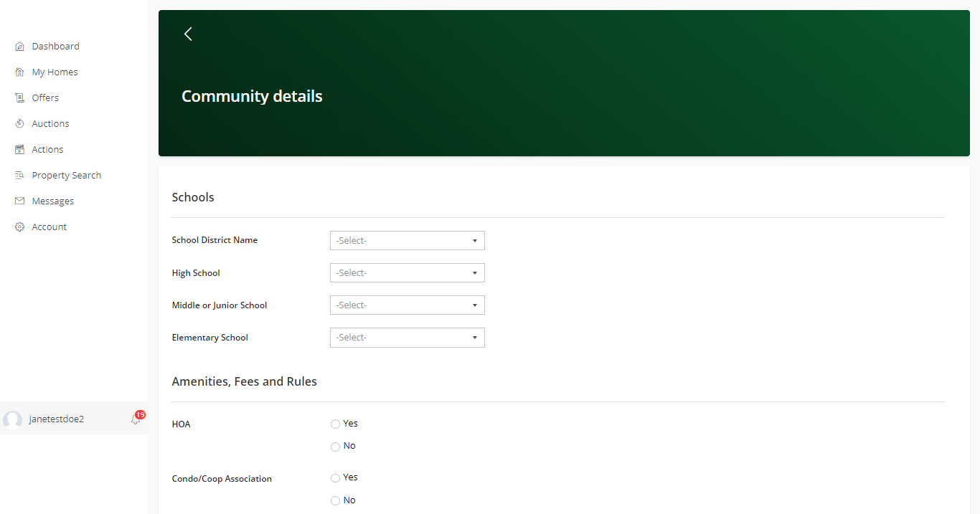This screenshot has width=980, height=514.
Task: Navigate to Auctions
Action: coord(50,124)
